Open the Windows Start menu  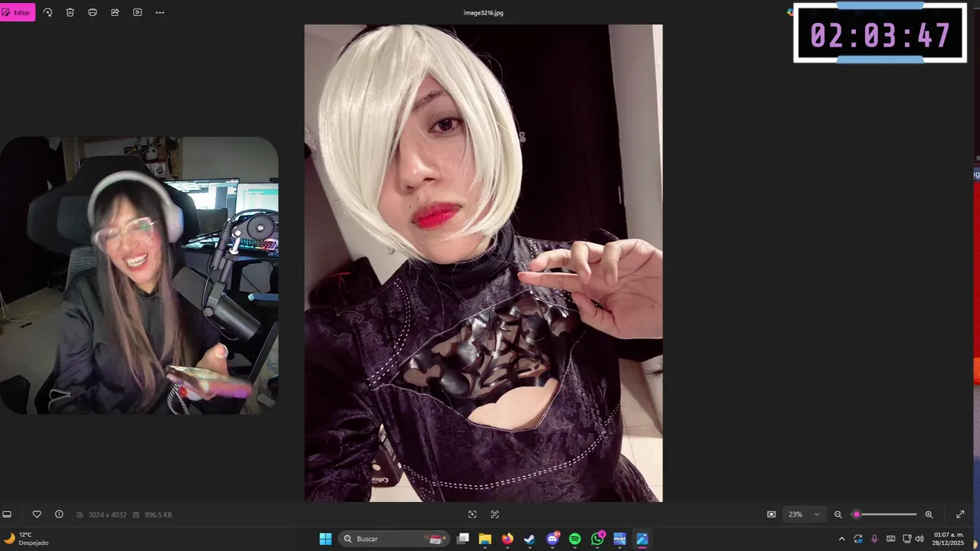[325, 539]
